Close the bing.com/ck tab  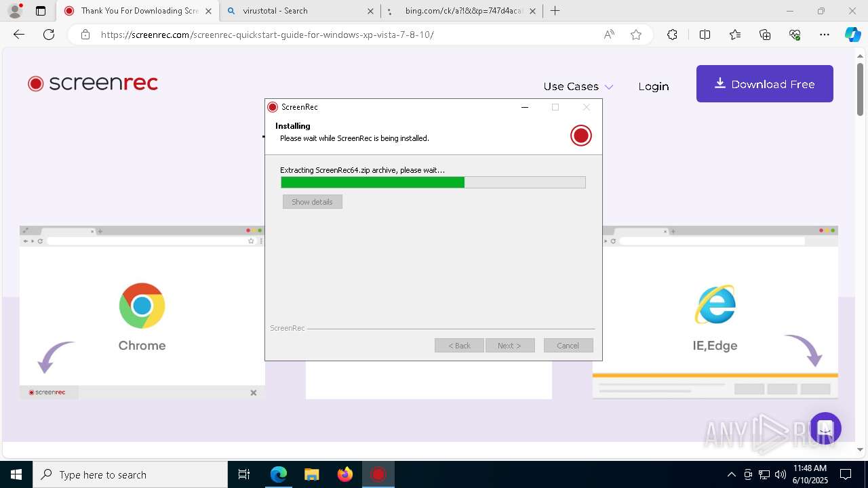pyautogui.click(x=532, y=11)
